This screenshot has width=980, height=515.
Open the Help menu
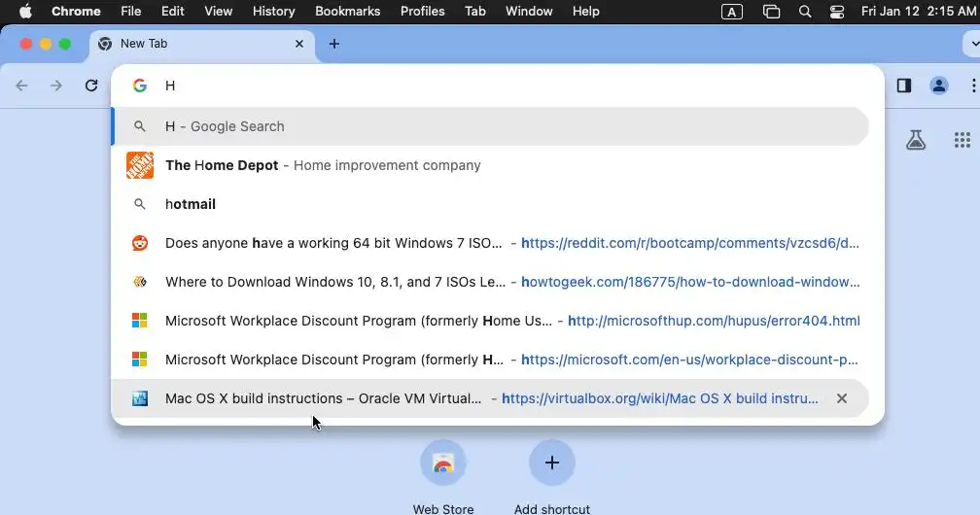coord(585,12)
